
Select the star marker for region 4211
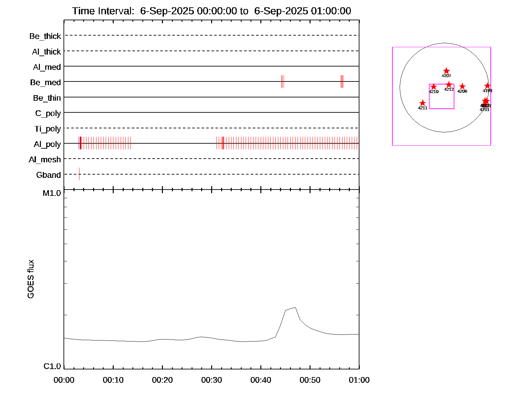point(423,103)
